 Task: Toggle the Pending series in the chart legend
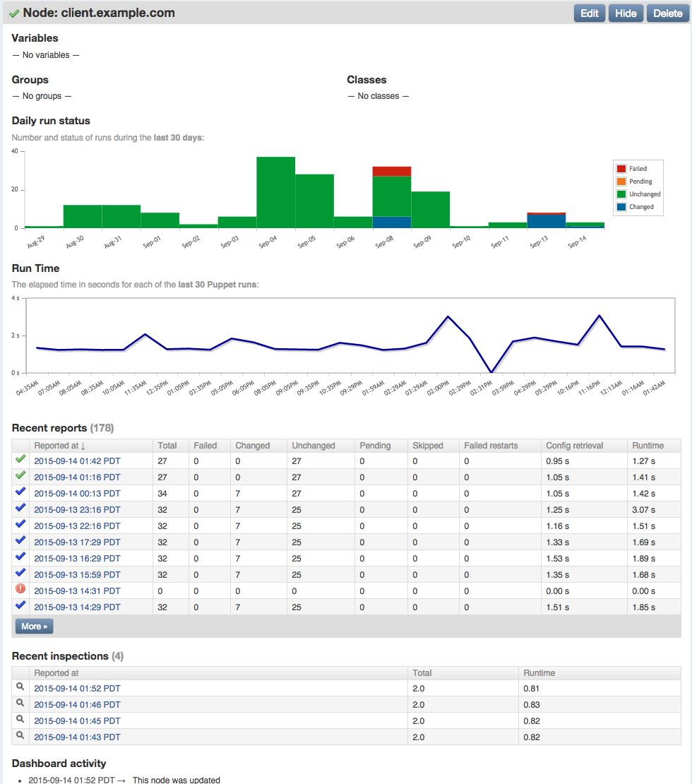638,181
